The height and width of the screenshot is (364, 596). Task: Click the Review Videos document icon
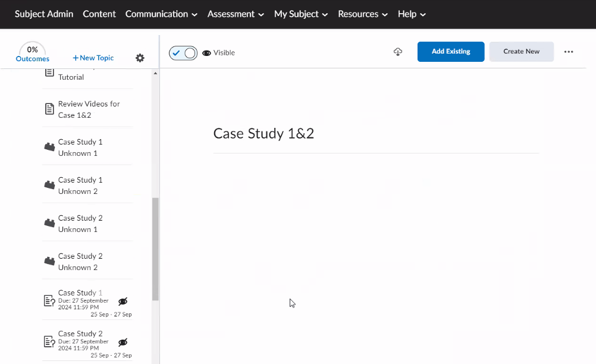click(x=49, y=109)
